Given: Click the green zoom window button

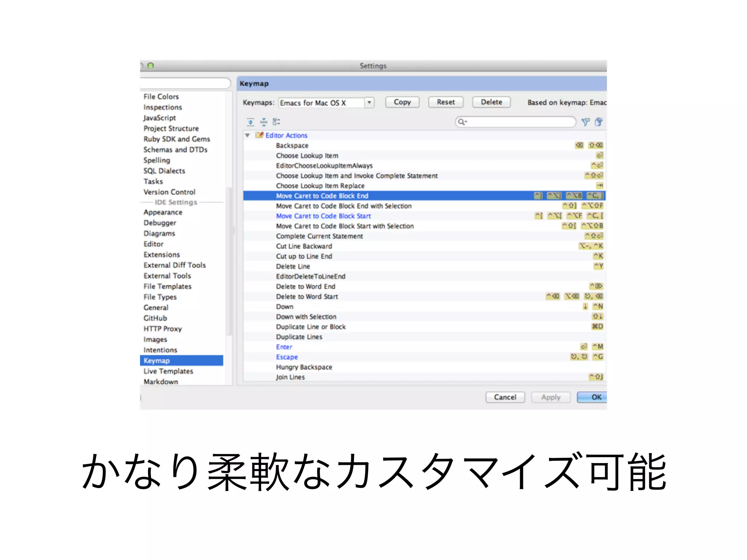Looking at the screenshot, I should click(151, 66).
